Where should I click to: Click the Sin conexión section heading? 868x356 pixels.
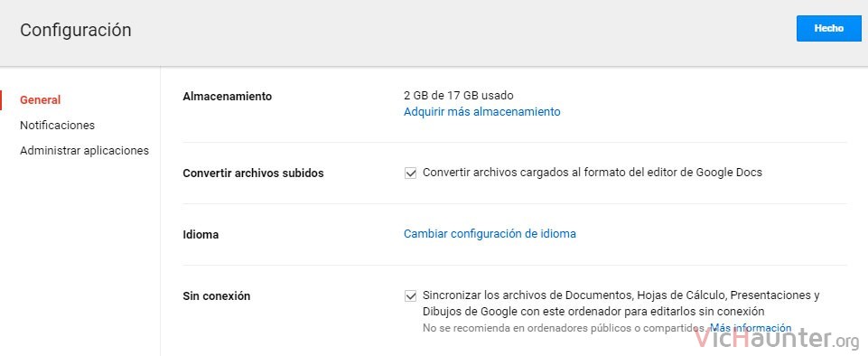(x=217, y=296)
